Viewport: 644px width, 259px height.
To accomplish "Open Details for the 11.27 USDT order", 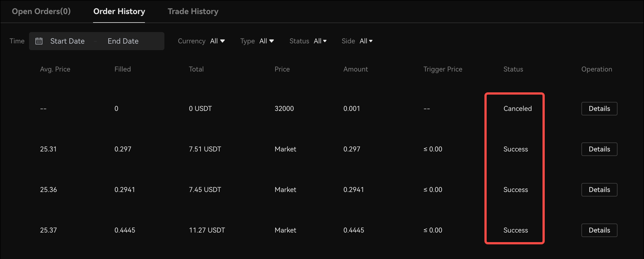I will point(599,230).
